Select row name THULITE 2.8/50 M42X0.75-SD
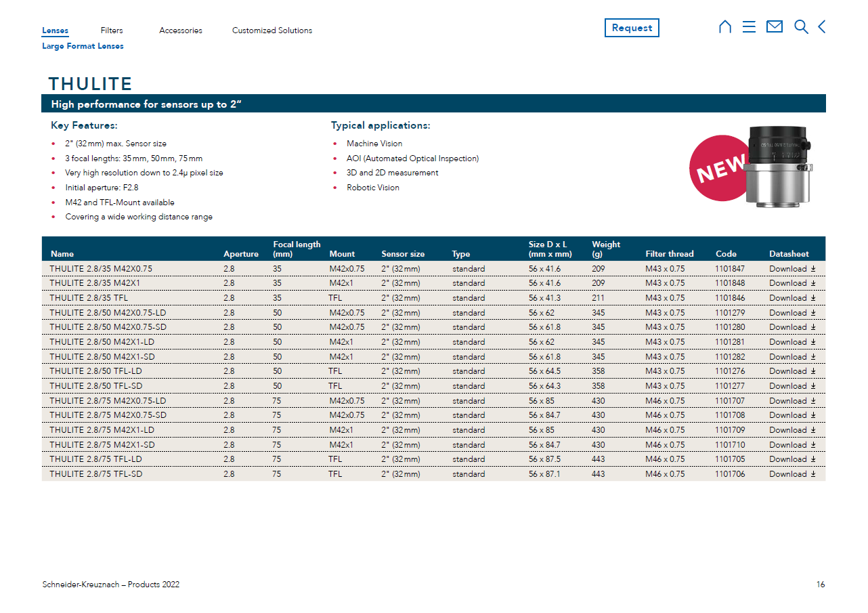The image size is (868, 613). point(108,327)
